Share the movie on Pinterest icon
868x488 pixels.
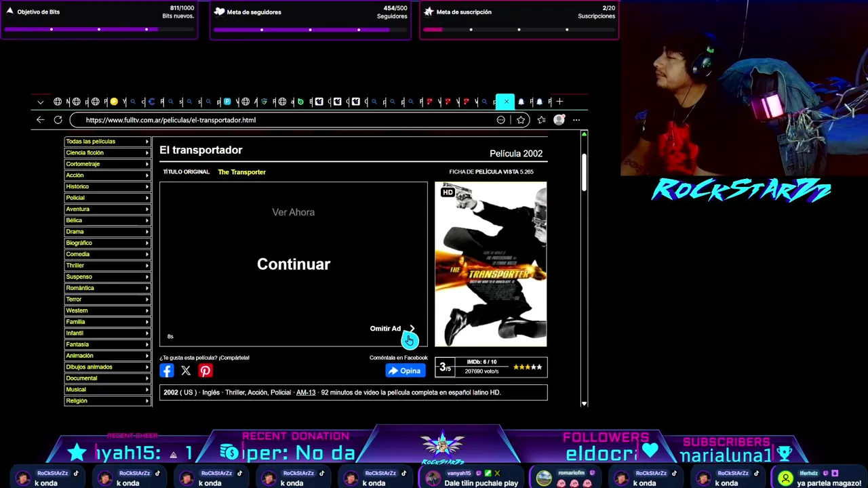tap(205, 370)
